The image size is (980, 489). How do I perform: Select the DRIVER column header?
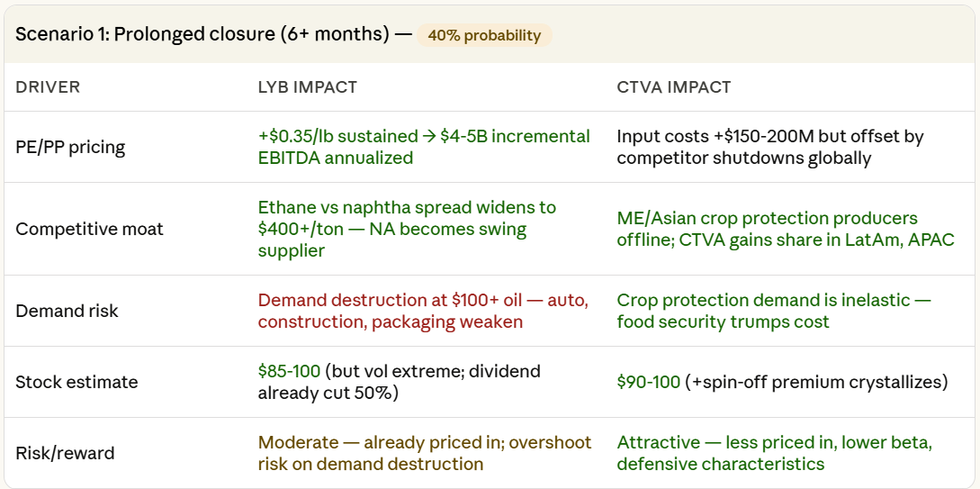coord(48,87)
